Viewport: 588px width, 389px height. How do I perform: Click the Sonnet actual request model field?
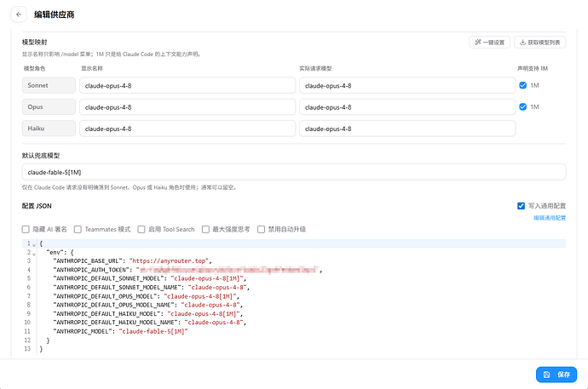click(407, 86)
